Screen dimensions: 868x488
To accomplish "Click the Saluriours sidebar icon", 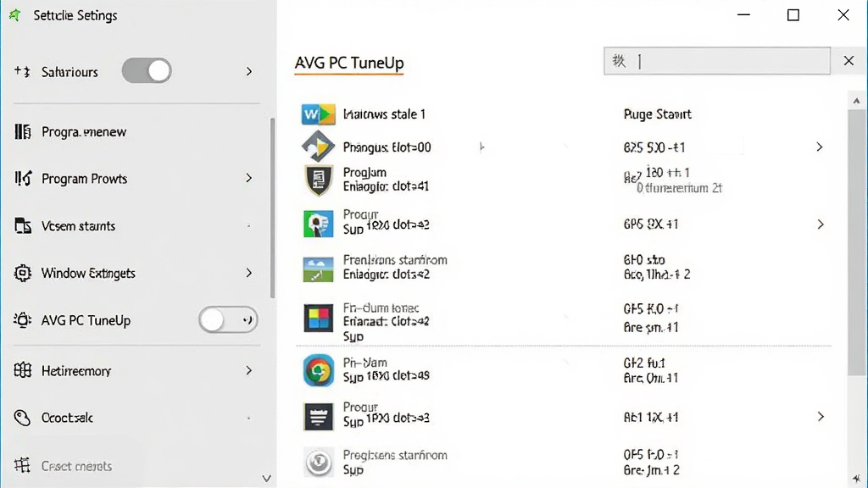I will [x=22, y=71].
